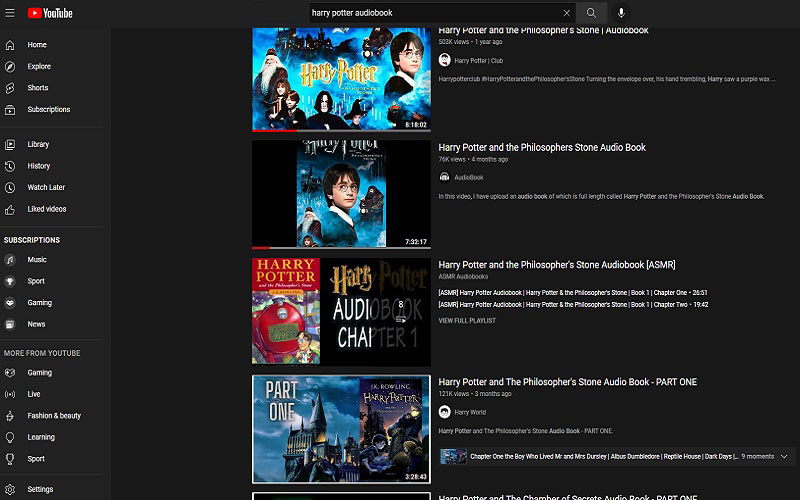The width and height of the screenshot is (800, 500).
Task: Click the Sport trophy icon under Subscriptions
Action: (x=10, y=281)
